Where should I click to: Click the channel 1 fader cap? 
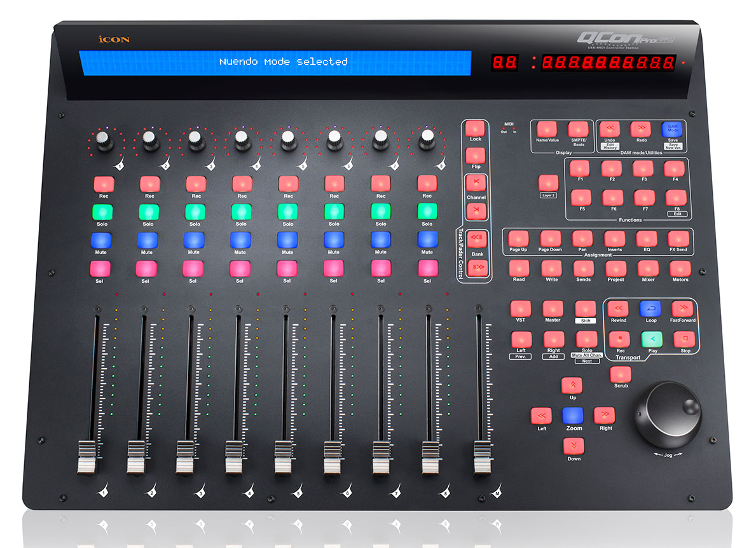coord(86,456)
